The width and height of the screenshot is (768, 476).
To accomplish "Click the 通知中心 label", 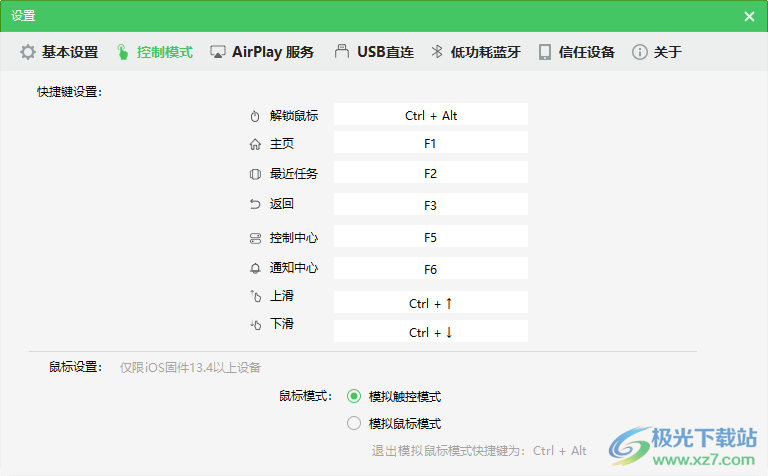I will pyautogui.click(x=294, y=268).
